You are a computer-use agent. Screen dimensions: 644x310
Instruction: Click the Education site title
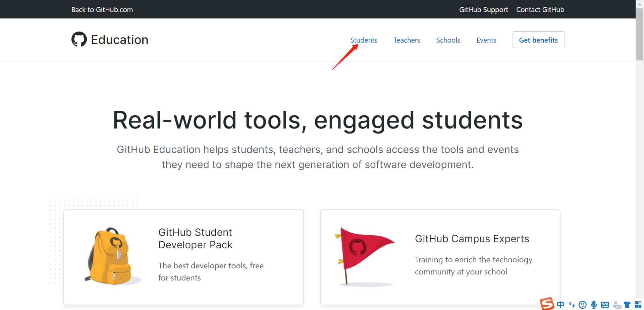pos(120,40)
